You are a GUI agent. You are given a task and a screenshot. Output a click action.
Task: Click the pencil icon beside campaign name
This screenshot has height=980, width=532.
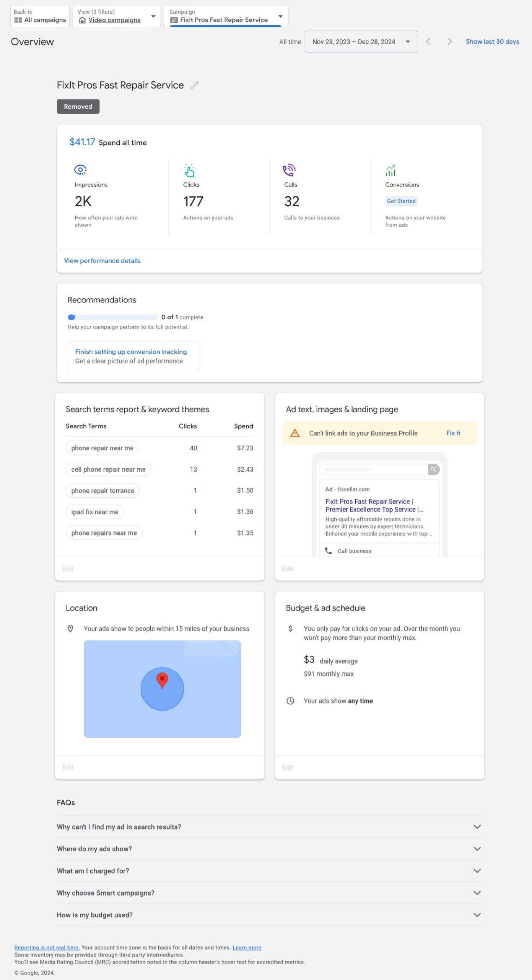pos(195,85)
